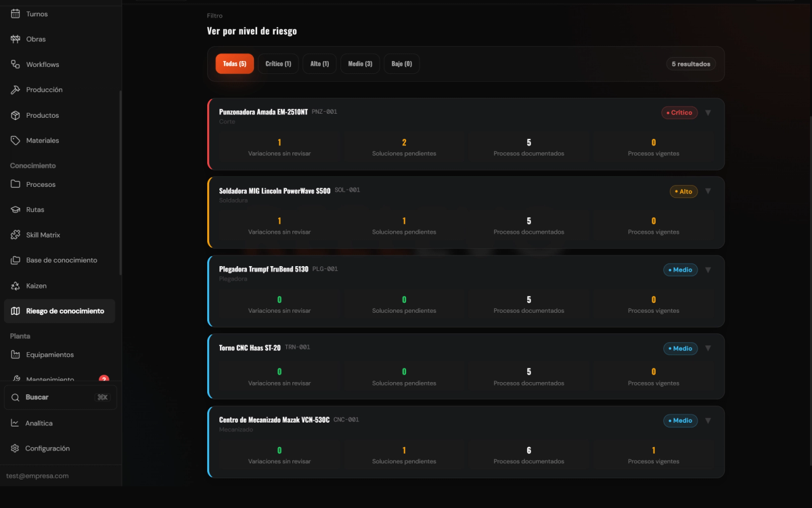Screen dimensions: 812x508
Task: Open Configuración gear icon
Action: pyautogui.click(x=15, y=448)
